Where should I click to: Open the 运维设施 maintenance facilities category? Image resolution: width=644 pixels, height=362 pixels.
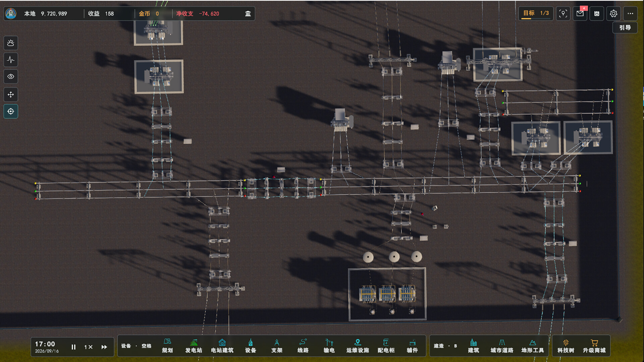tap(358, 346)
